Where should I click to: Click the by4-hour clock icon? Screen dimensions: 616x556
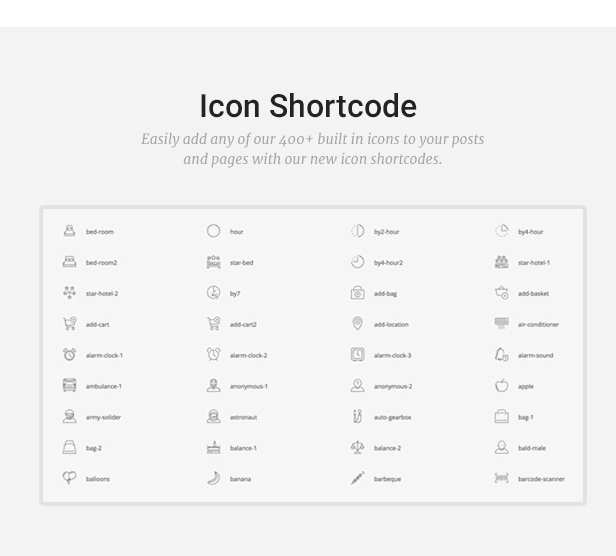pos(501,231)
